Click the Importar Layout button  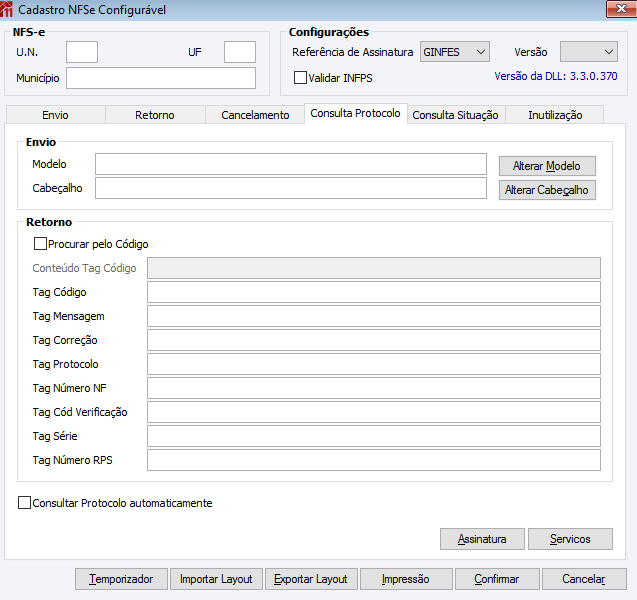click(216, 578)
